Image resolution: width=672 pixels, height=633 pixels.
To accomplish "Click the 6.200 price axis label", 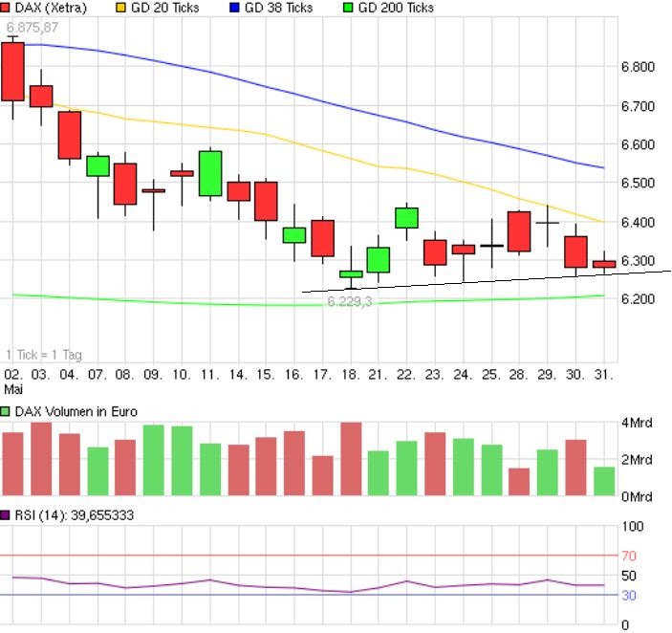I will [x=639, y=299].
